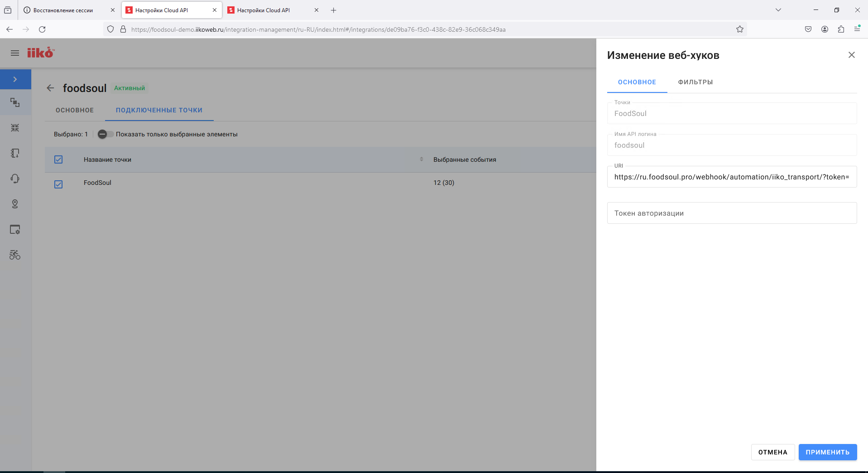The width and height of the screenshot is (868, 473).
Task: Open the map pin location icon
Action: pos(15,204)
